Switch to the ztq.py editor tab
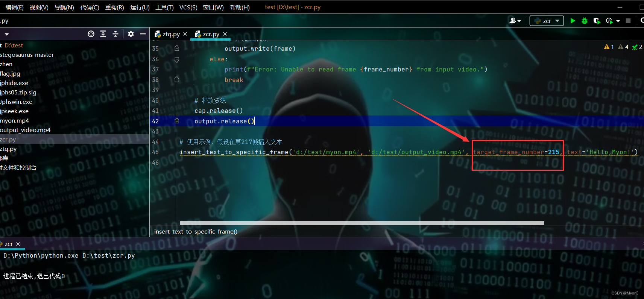The image size is (644, 299). click(x=167, y=34)
